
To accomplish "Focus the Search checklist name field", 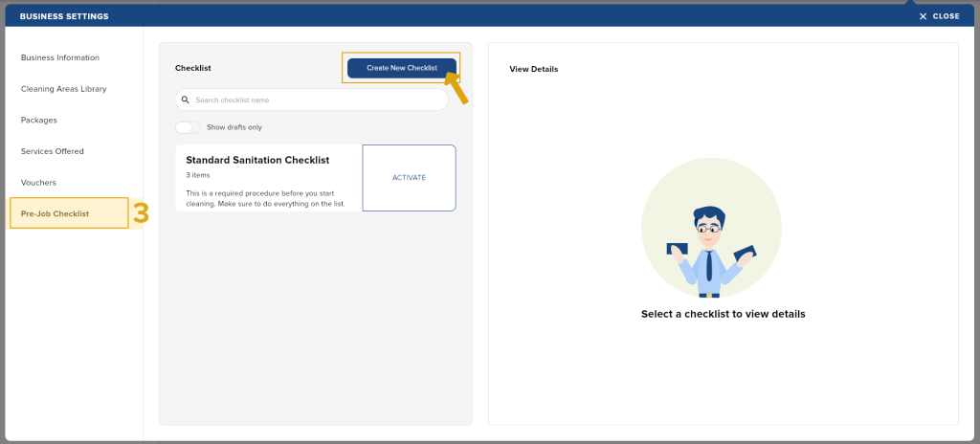I will pyautogui.click(x=312, y=100).
